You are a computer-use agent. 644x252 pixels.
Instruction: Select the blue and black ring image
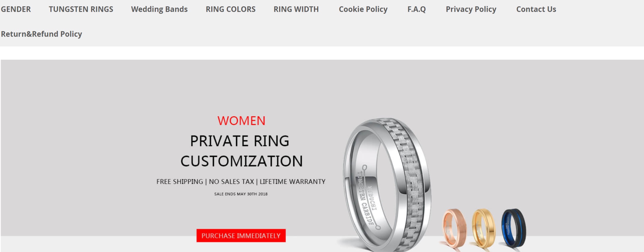(513, 228)
